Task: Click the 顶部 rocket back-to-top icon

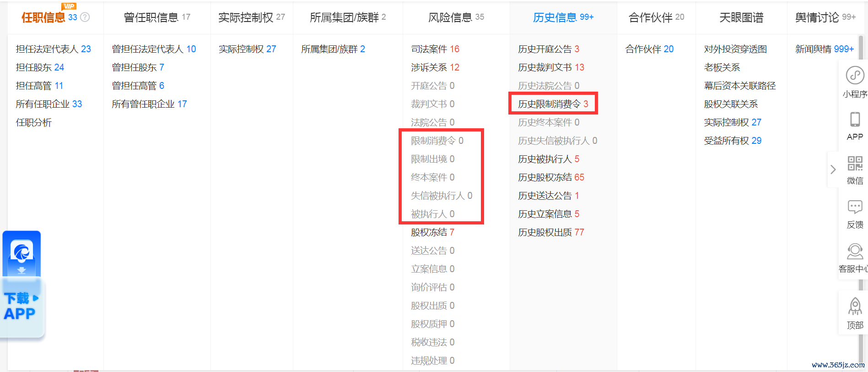Action: pyautogui.click(x=854, y=306)
